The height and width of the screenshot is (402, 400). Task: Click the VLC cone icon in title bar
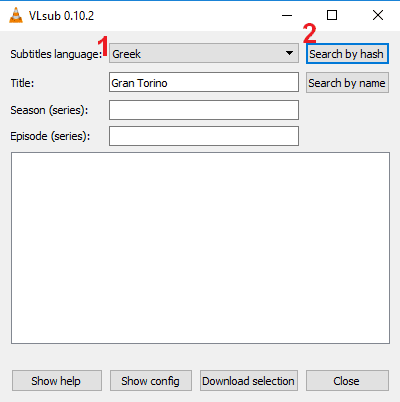(x=16, y=15)
